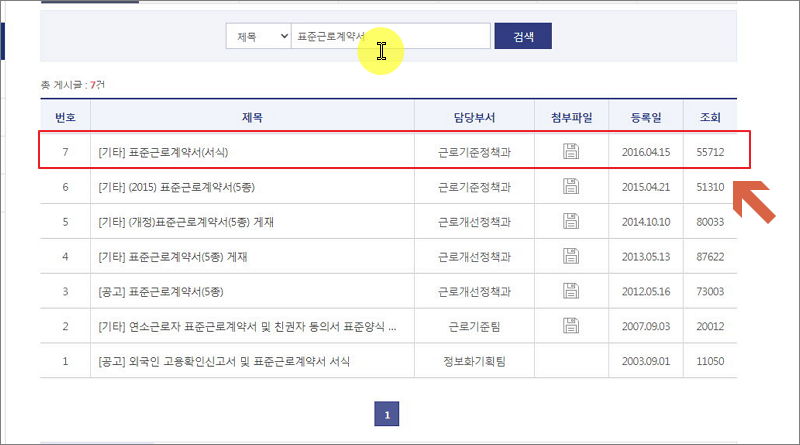800x445 pixels.
Task: Click the 조회 column header
Action: click(710, 117)
